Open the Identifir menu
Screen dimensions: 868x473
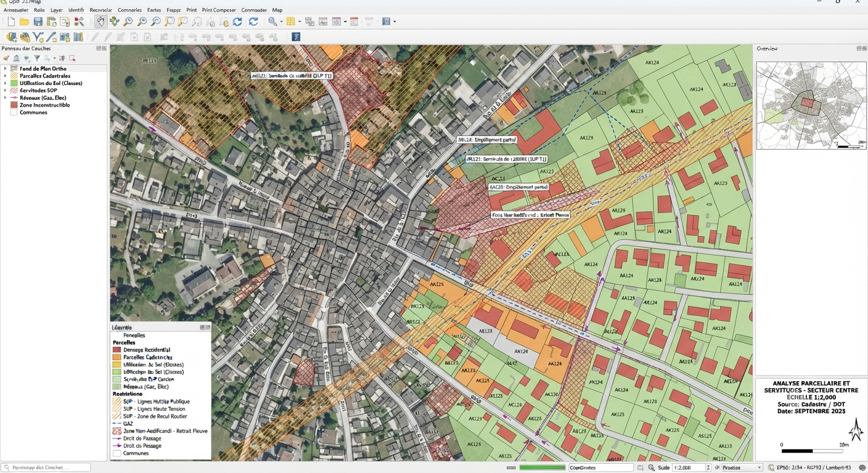click(x=76, y=10)
